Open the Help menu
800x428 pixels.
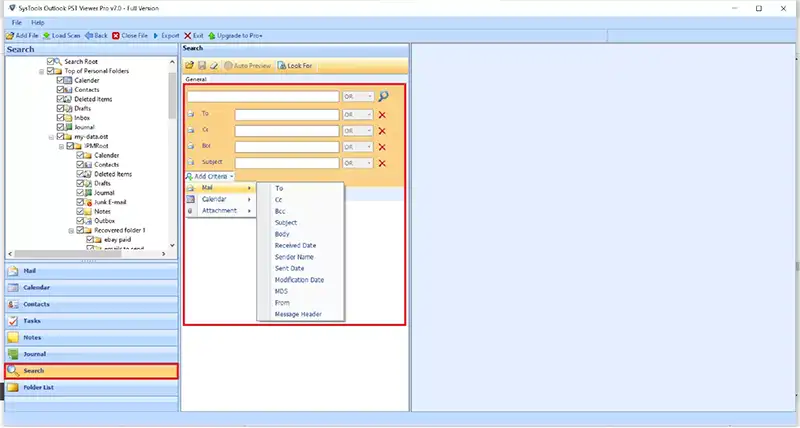click(38, 22)
